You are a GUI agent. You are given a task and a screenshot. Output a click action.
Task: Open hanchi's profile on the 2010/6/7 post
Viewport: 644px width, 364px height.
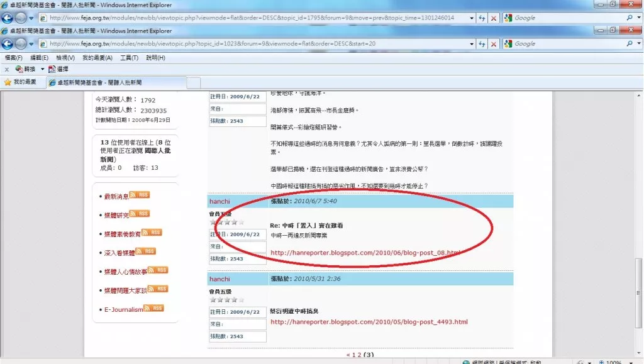click(x=219, y=201)
